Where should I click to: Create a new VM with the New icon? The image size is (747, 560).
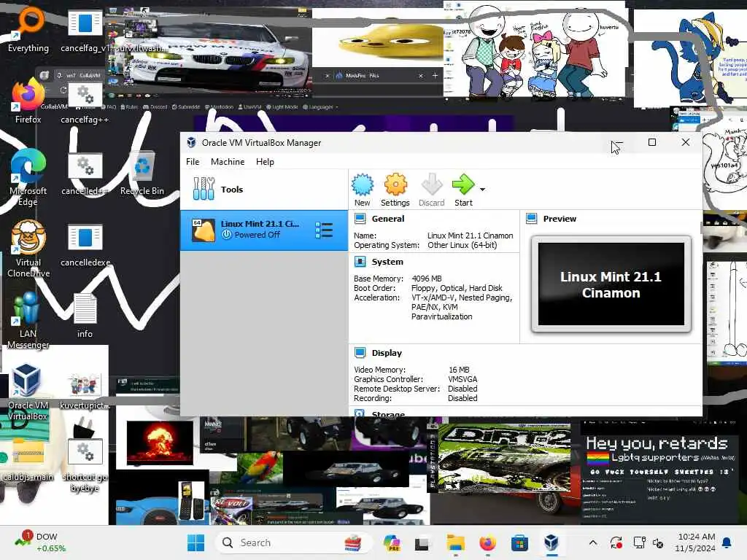[x=362, y=190]
